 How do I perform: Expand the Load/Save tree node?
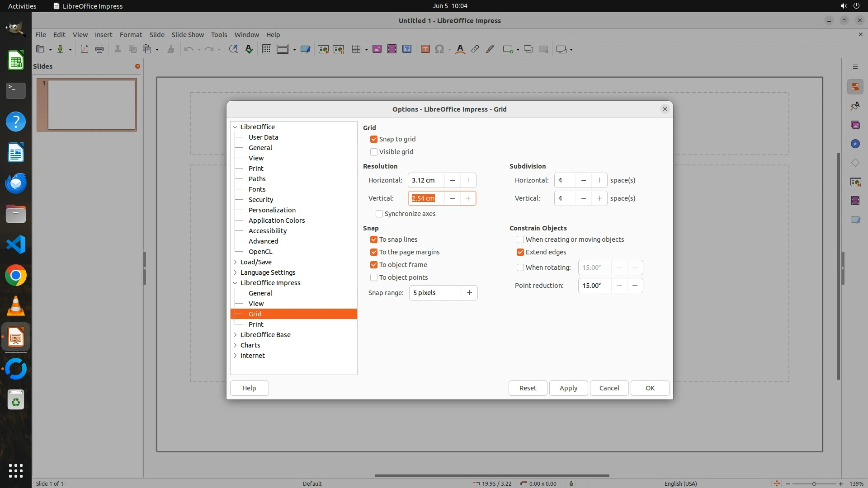tap(236, 262)
